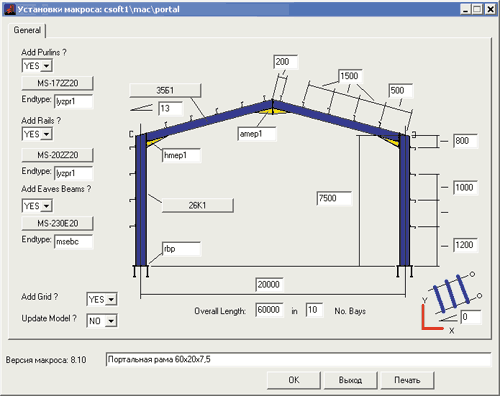Click the purlin spacing field 1500
The width and height of the screenshot is (500, 396).
tap(350, 76)
